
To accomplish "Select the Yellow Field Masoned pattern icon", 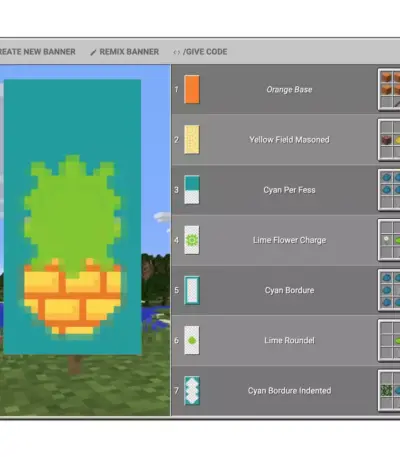I will pos(192,139).
